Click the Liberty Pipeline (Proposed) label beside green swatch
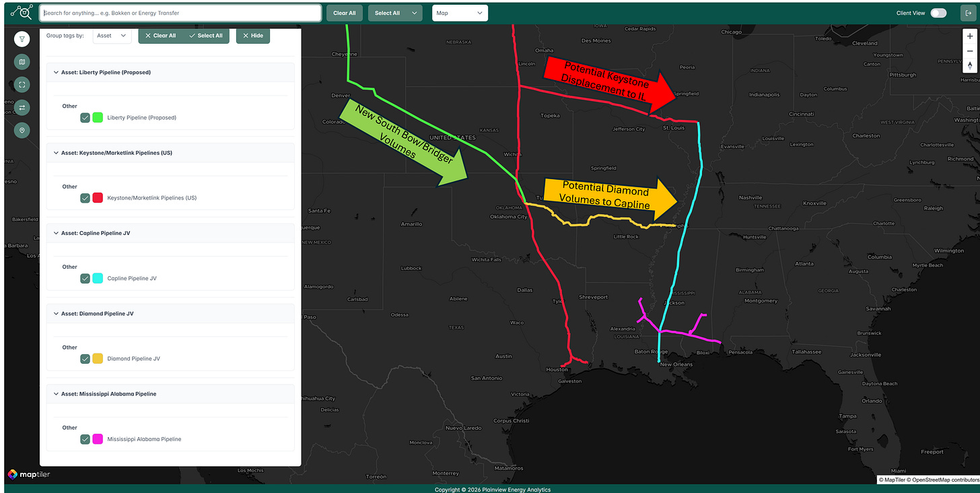 pos(142,118)
